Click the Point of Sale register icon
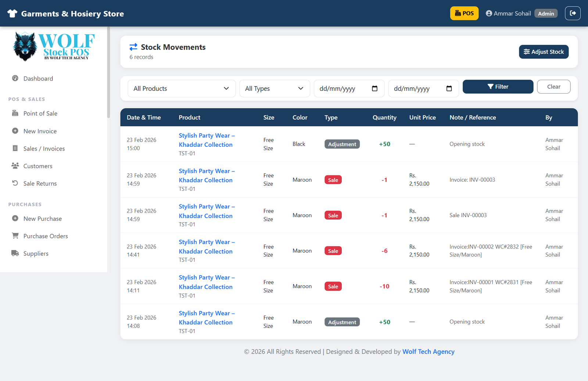 click(x=15, y=113)
